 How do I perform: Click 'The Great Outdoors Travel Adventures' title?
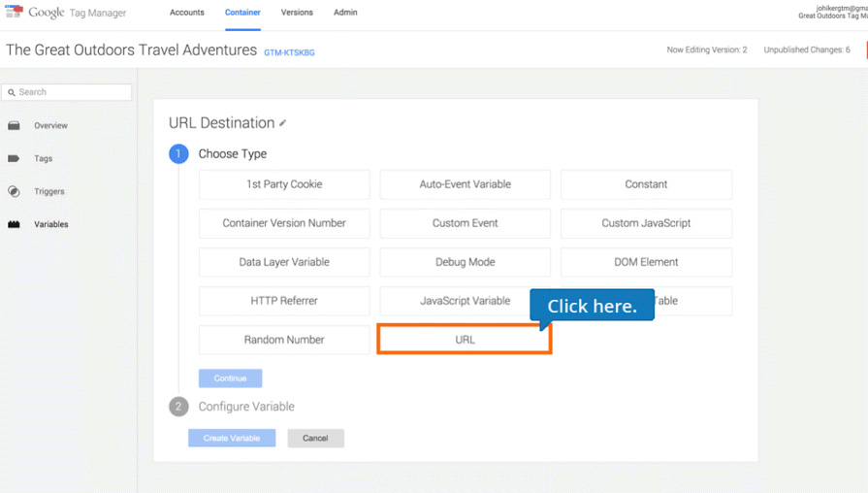tap(131, 50)
